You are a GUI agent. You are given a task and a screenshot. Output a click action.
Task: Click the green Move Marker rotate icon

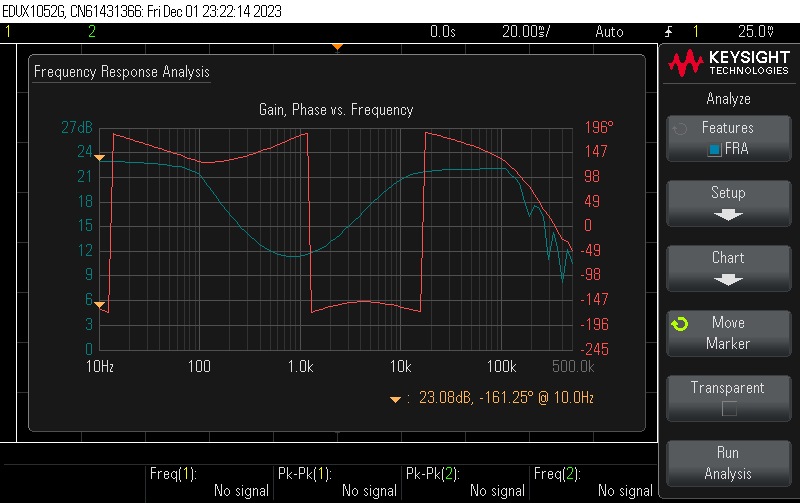(680, 324)
